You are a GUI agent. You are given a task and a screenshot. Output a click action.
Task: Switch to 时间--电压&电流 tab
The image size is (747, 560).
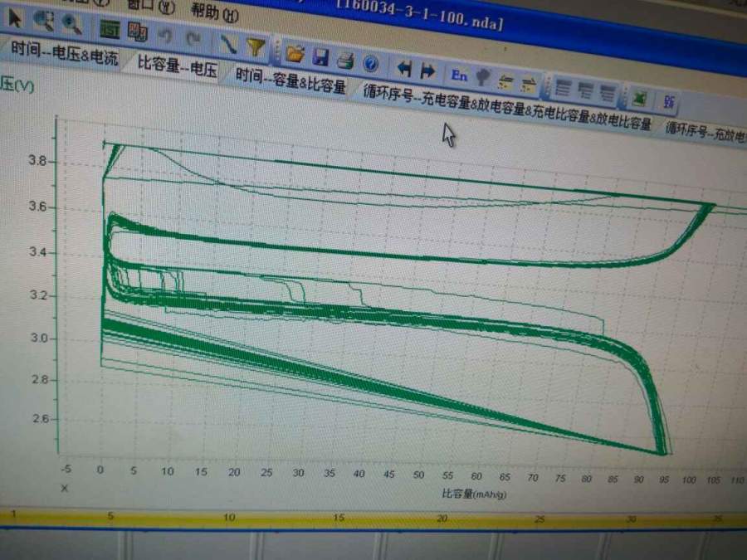[64, 53]
